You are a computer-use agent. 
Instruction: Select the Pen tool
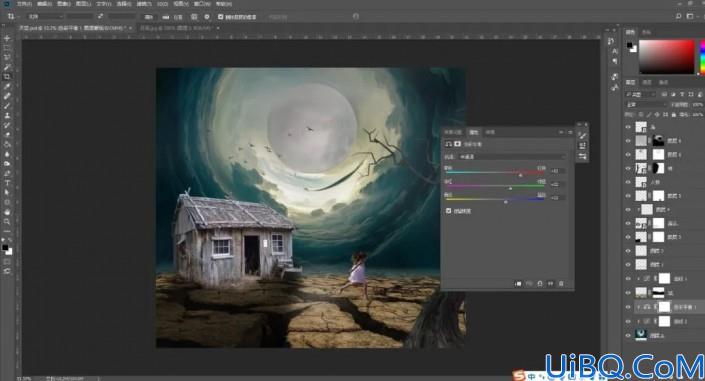(7, 173)
